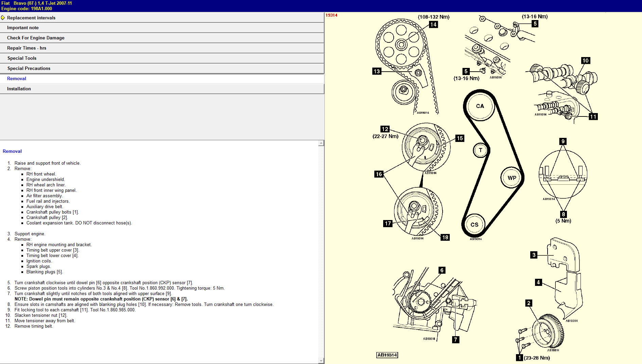Open the Important note section
642x364 pixels.
point(162,28)
